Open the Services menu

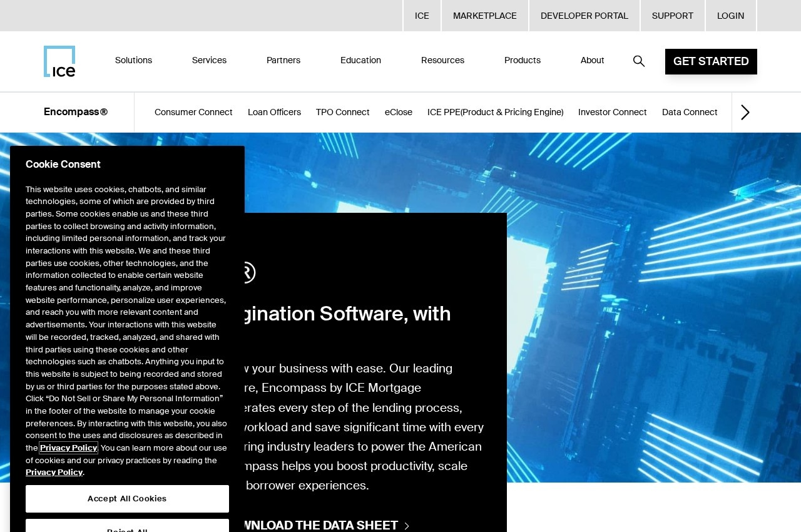(x=209, y=61)
